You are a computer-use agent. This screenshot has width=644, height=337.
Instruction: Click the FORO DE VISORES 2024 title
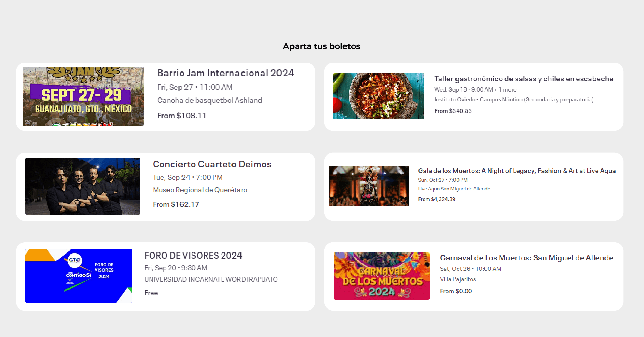point(193,256)
